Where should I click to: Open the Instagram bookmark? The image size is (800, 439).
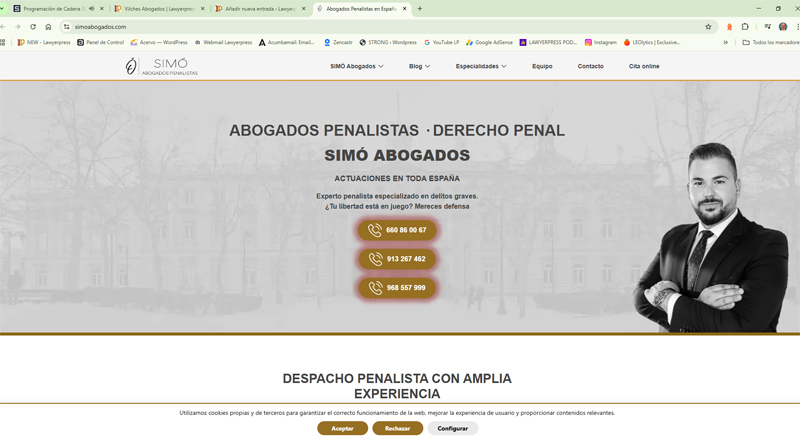pos(601,42)
